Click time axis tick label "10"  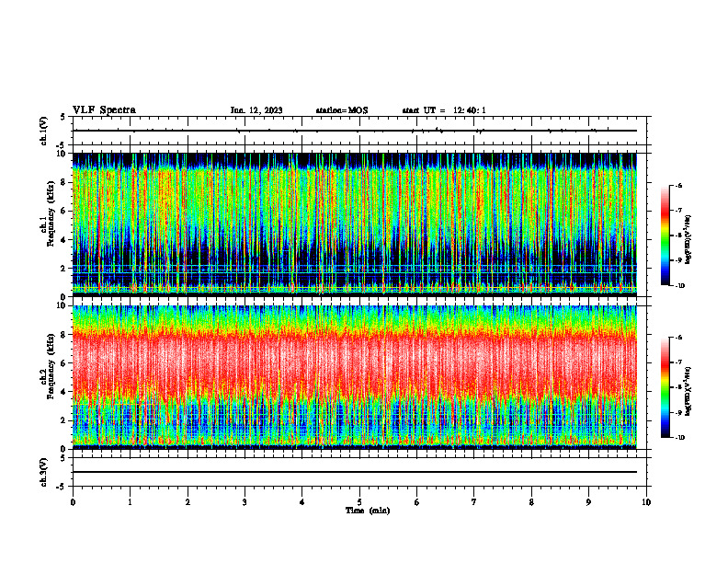coord(646,502)
